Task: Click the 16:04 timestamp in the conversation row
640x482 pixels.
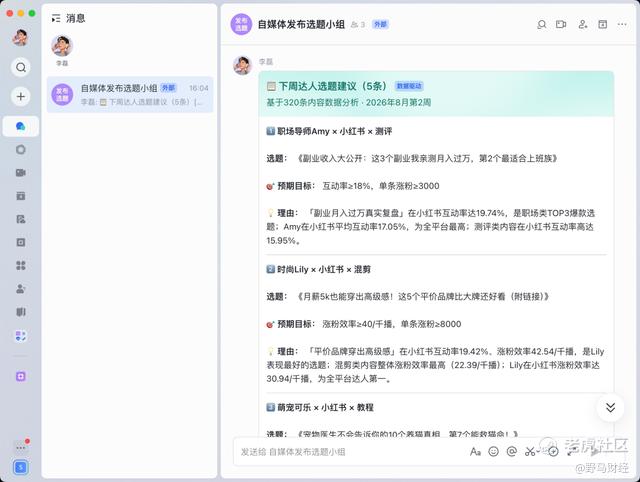Action: pyautogui.click(x=199, y=88)
